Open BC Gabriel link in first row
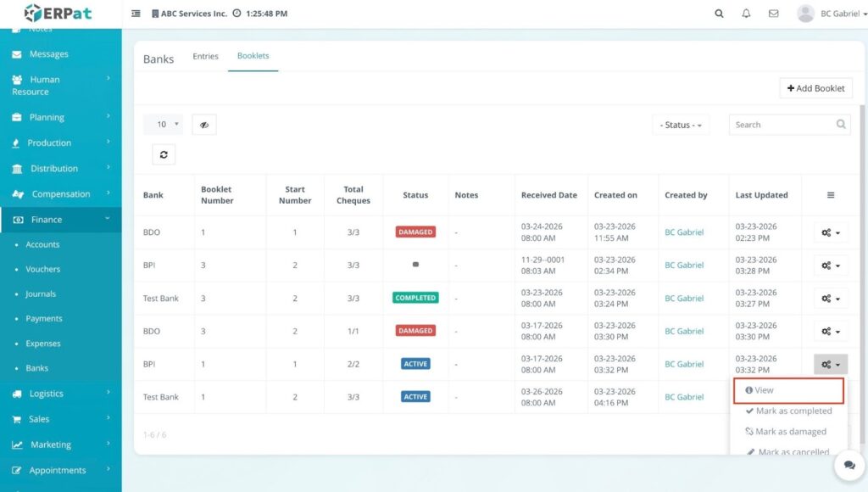This screenshot has height=492, width=868. point(684,232)
